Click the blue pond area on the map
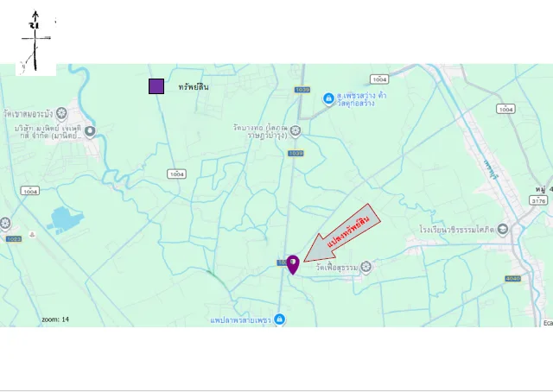 66,220
